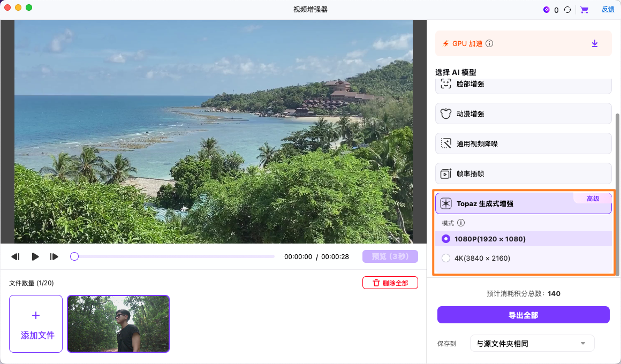Click the GPU 加速 download icon
This screenshot has height=364, width=621.
594,43
